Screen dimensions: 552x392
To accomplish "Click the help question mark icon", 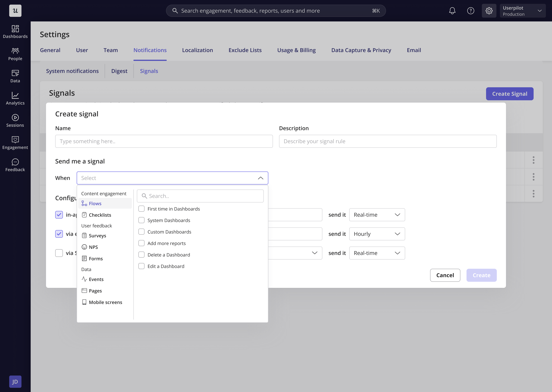I will 471,11.
